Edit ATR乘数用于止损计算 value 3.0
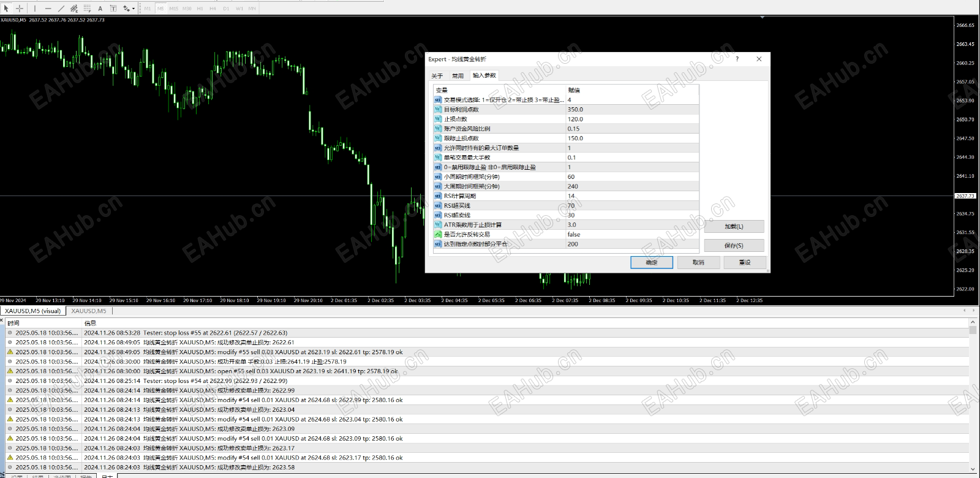The width and height of the screenshot is (980, 478). [x=632, y=225]
